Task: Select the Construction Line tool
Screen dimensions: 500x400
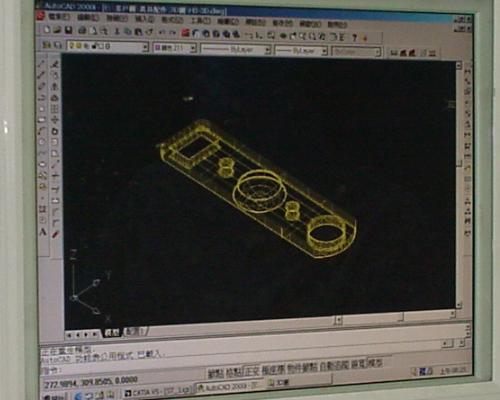Action: (x=42, y=75)
